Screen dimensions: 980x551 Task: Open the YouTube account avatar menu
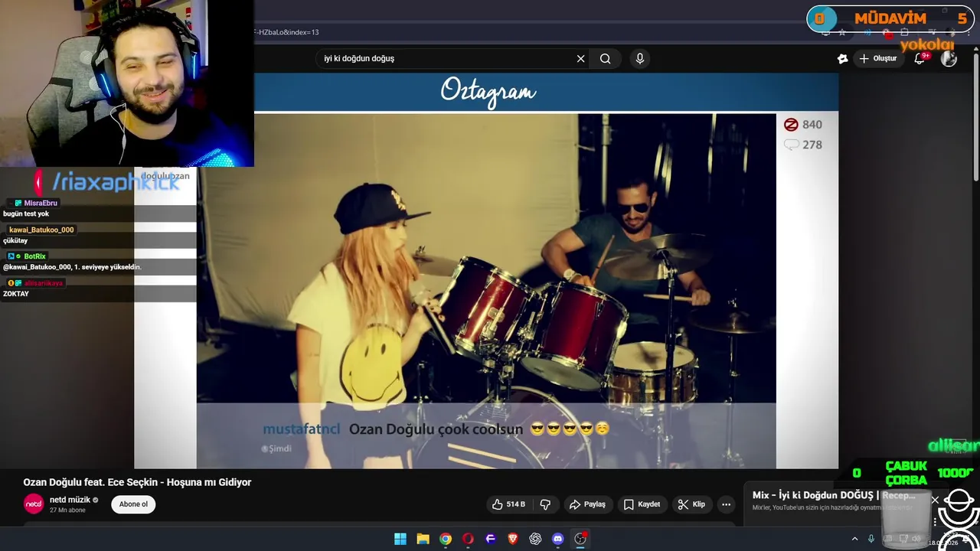coord(949,59)
